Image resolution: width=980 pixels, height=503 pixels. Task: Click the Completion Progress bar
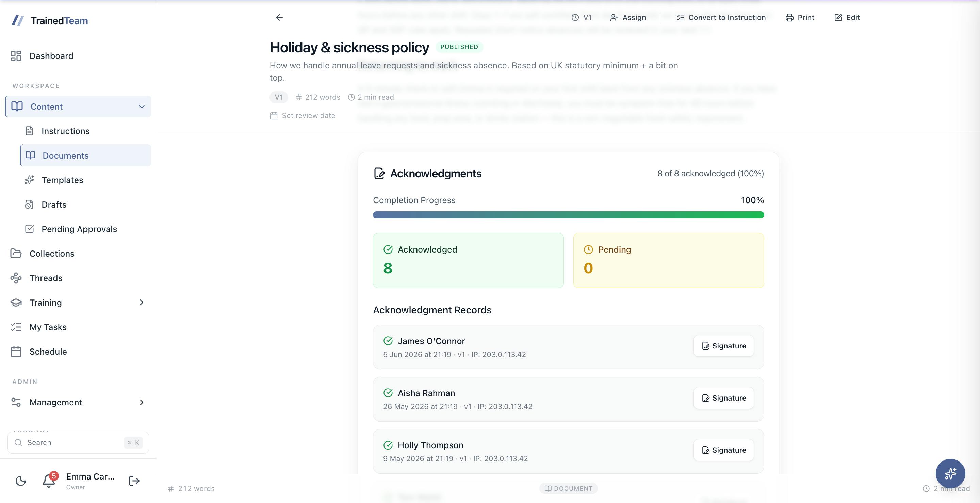(568, 215)
